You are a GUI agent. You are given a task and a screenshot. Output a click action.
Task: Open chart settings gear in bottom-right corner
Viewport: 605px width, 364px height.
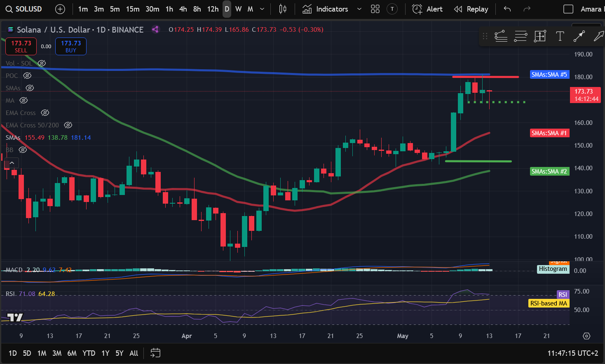coord(586,336)
